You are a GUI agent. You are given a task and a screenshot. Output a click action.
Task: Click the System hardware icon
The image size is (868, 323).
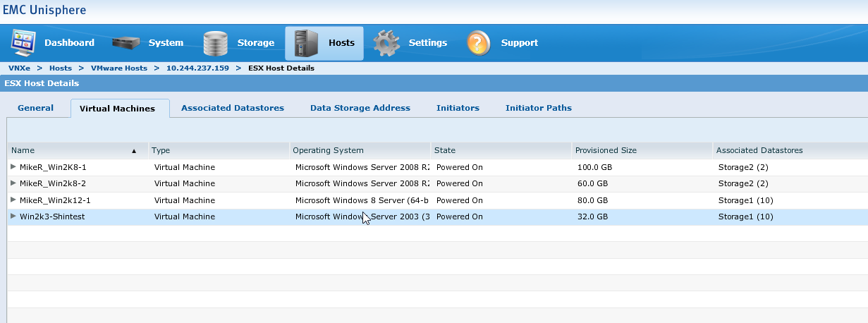[x=127, y=43]
